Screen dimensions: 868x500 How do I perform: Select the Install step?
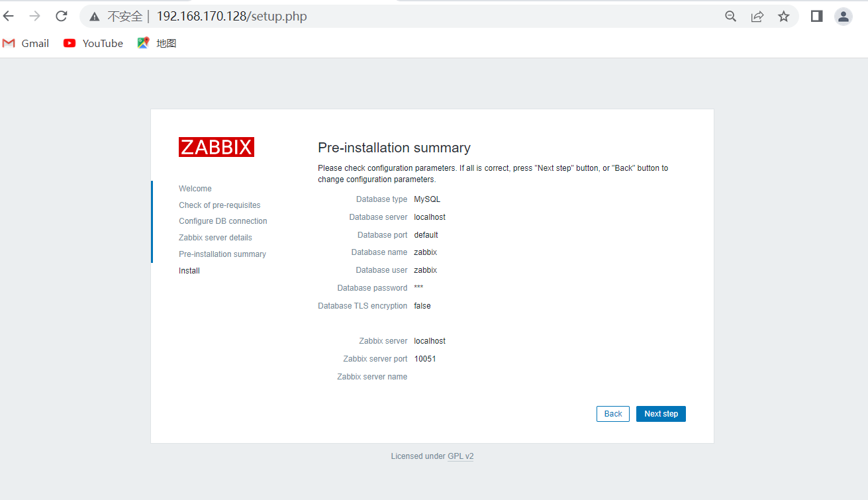click(189, 271)
